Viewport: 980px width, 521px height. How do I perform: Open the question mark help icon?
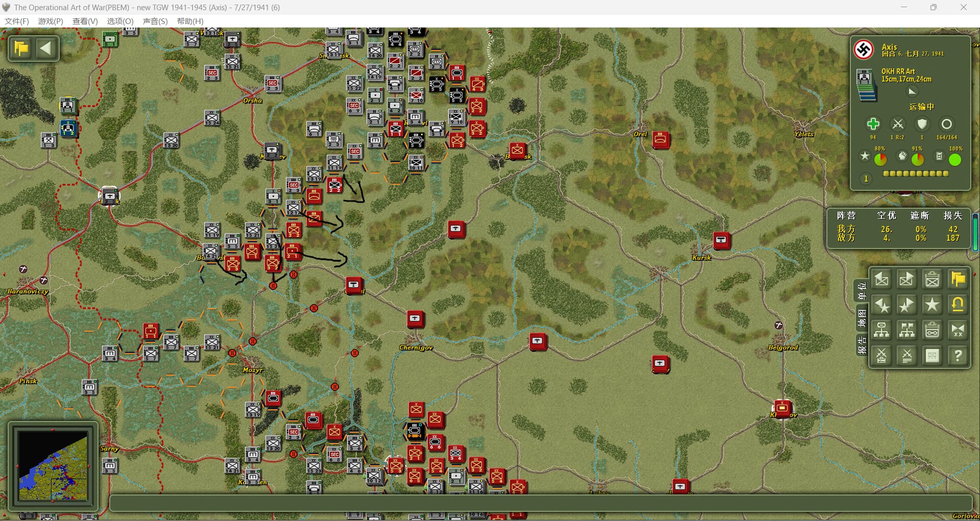958,356
